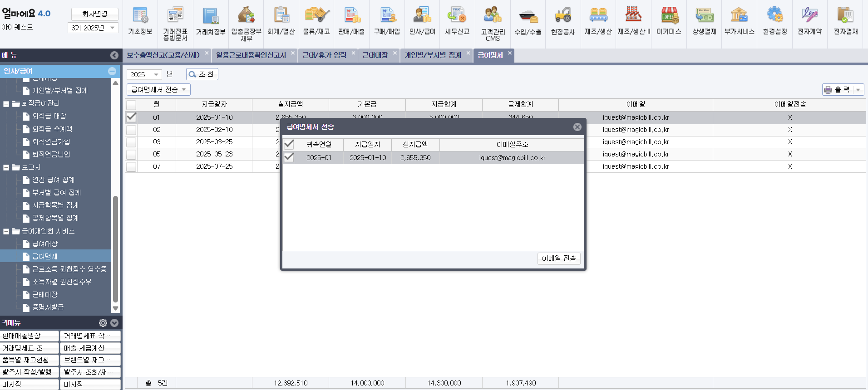Open the 회계/결산 icon

tap(281, 21)
